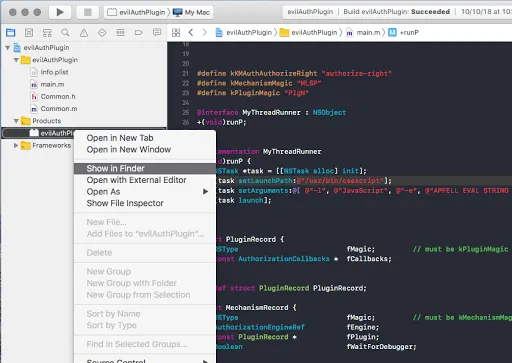512x363 pixels.
Task: Click the Build Succeeded status text
Action: point(397,12)
